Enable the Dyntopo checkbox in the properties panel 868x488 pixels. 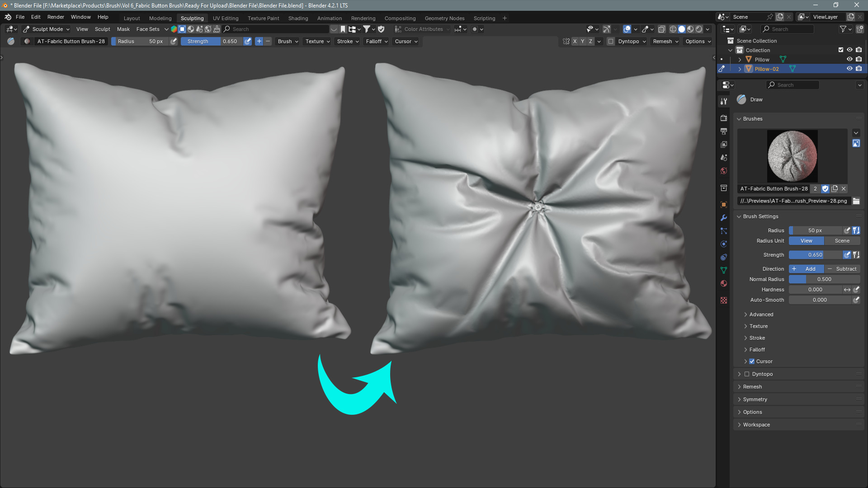(x=747, y=374)
